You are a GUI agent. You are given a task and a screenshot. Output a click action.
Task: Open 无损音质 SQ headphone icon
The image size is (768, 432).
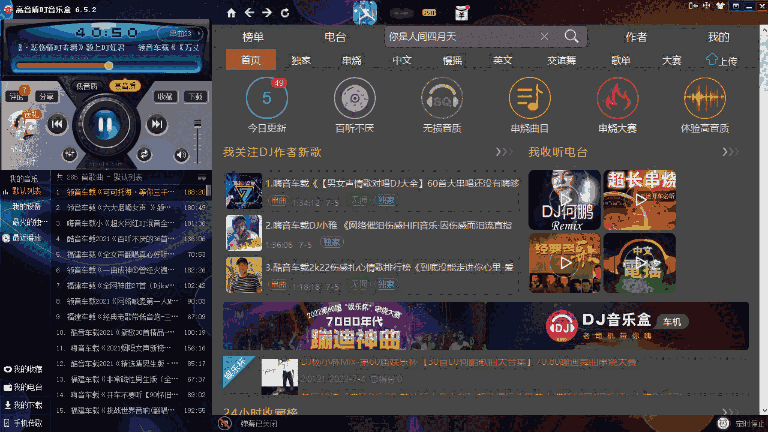coord(442,98)
